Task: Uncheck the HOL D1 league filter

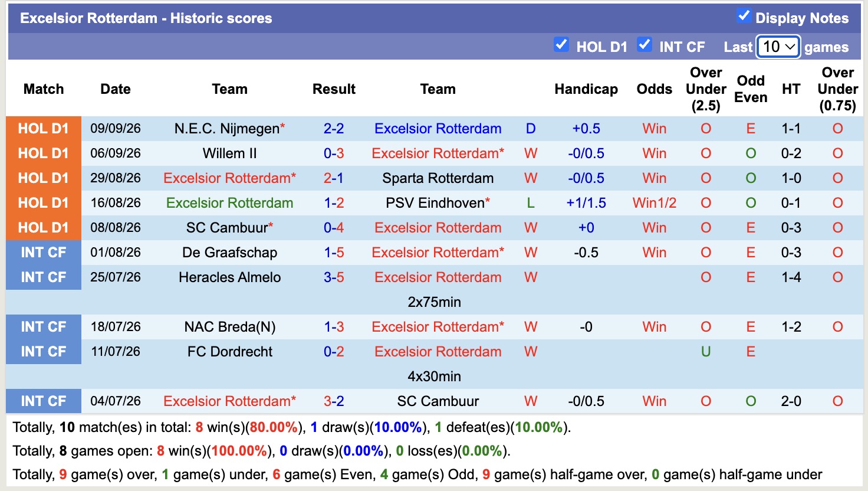Action: coord(561,44)
